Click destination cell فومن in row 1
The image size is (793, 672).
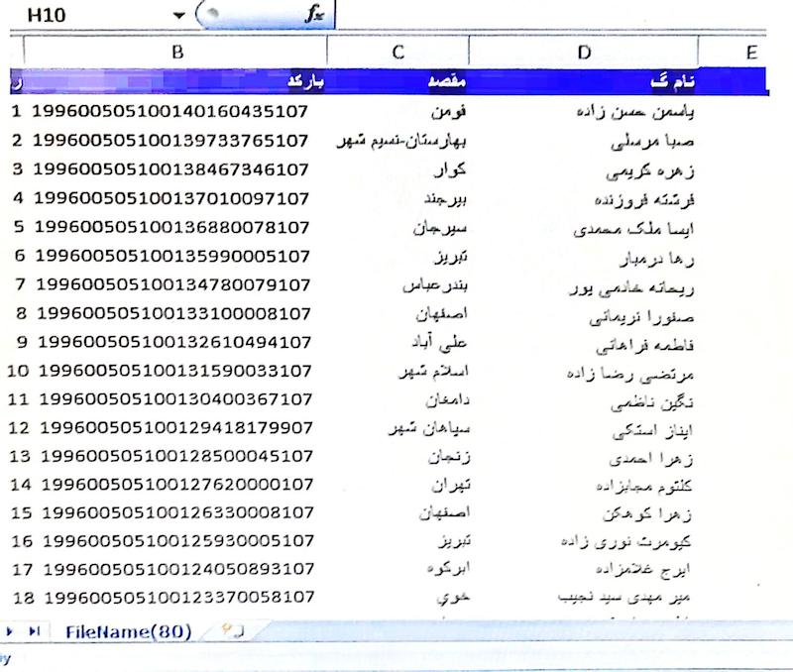click(449, 111)
